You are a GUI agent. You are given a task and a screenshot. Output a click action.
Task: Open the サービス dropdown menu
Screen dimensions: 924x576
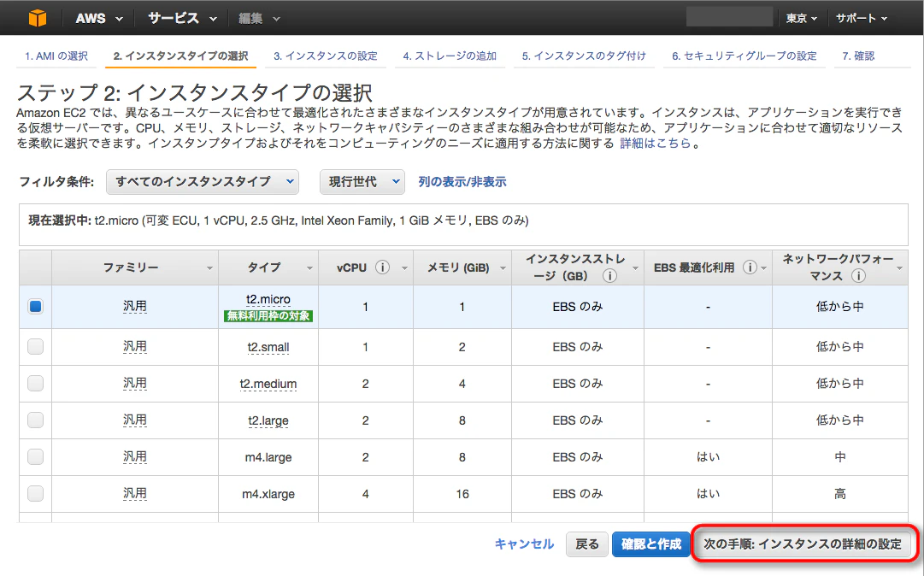pyautogui.click(x=182, y=18)
